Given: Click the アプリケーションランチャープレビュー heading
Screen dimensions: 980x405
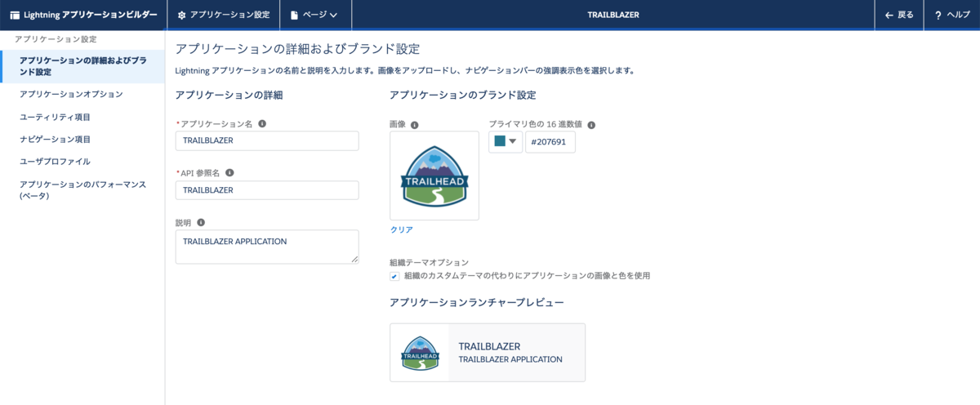Looking at the screenshot, I should pyautogui.click(x=477, y=303).
